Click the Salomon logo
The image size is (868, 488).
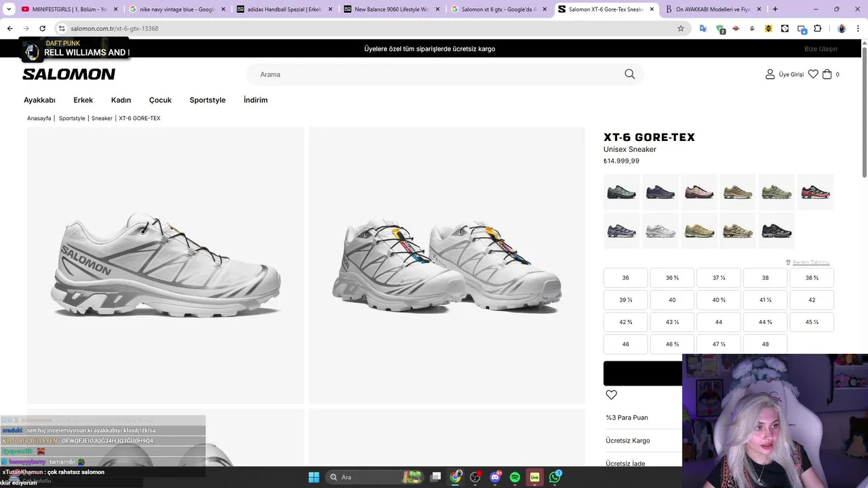[68, 74]
